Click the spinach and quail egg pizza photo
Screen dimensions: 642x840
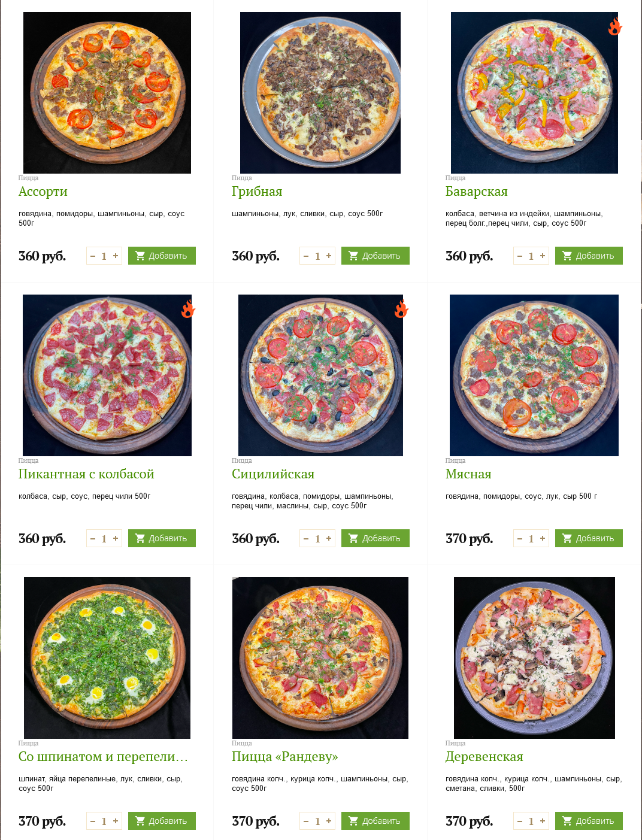pyautogui.click(x=107, y=658)
